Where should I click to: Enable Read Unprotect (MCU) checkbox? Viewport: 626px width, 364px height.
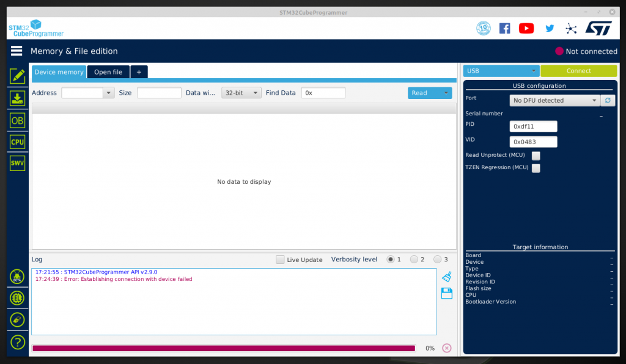coord(536,156)
